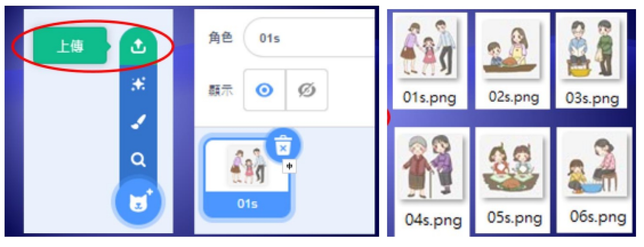Viewport: 644px width, 247px height.
Task: Select file 04s.png
Action: click(x=432, y=181)
